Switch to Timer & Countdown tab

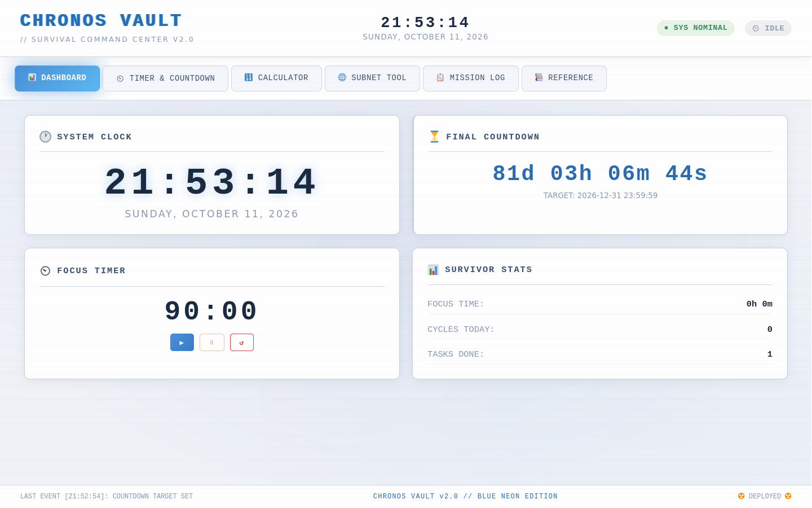[165, 78]
